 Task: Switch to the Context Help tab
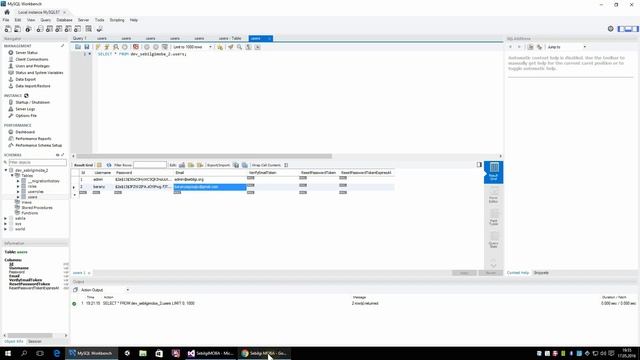coord(518,273)
